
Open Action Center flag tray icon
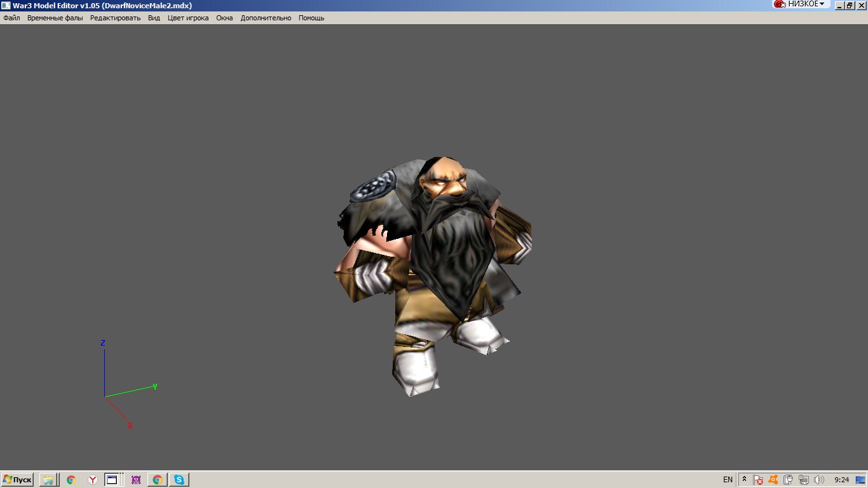(x=758, y=480)
